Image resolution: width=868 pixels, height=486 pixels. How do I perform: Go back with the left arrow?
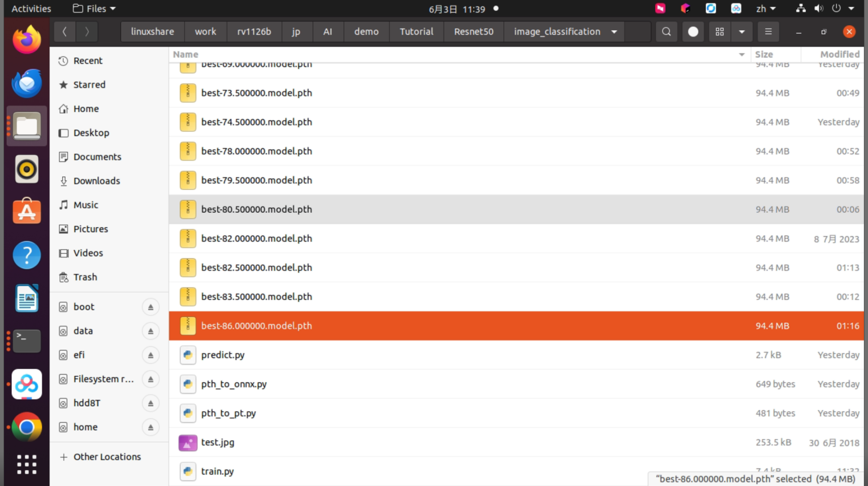tap(64, 32)
